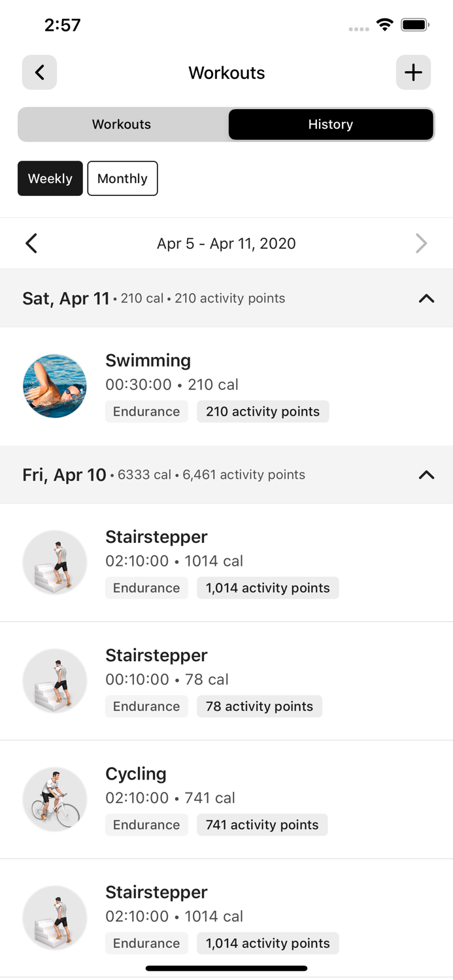Switch to Monthly view

122,178
